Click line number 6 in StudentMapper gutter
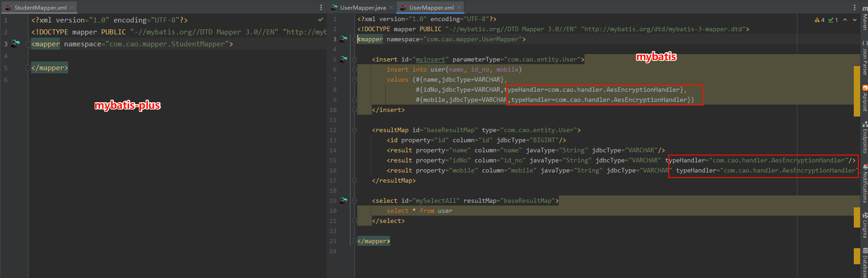868x278 pixels. click(5, 80)
